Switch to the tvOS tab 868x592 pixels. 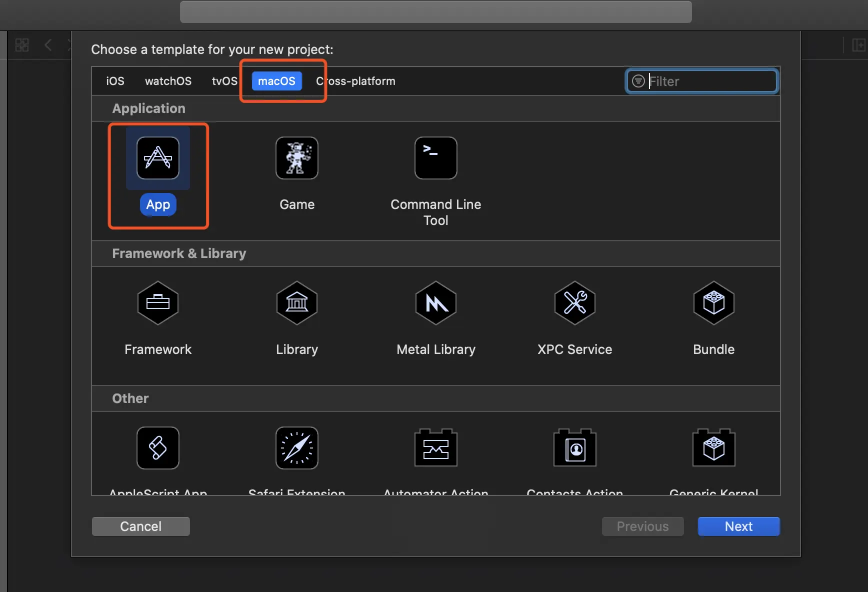click(224, 81)
